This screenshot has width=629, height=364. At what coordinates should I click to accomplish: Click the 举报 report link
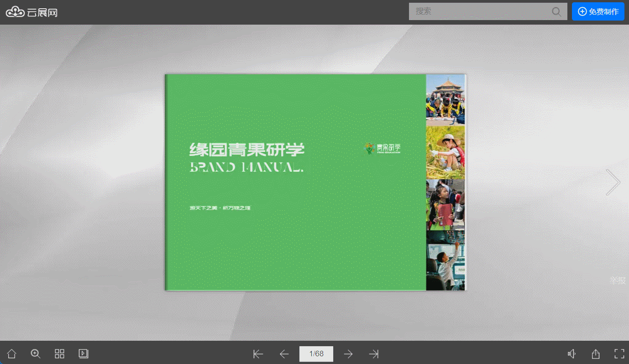[618, 281]
